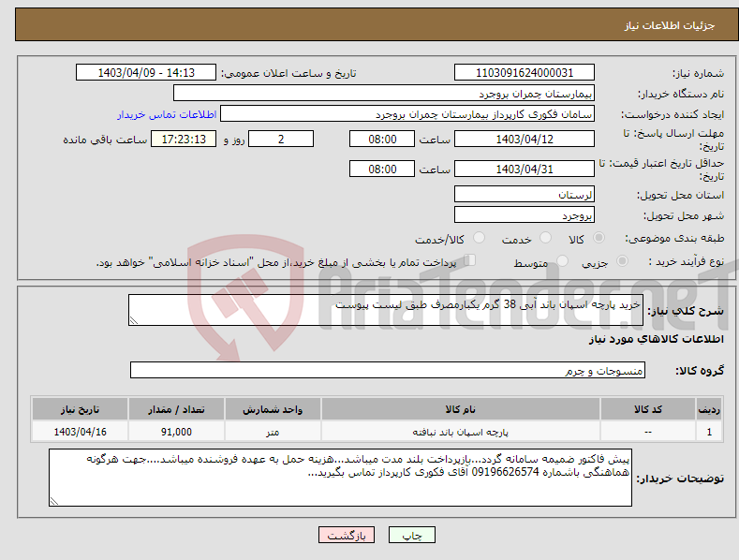The width and height of the screenshot is (739, 560).
Task: Click the price validity date 1403/04/31
Action: click(x=525, y=169)
